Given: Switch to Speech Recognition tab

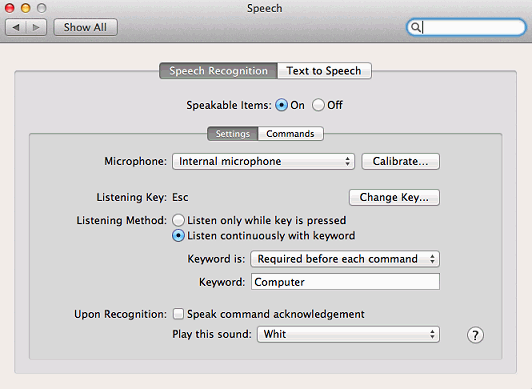Looking at the screenshot, I should pyautogui.click(x=218, y=71).
